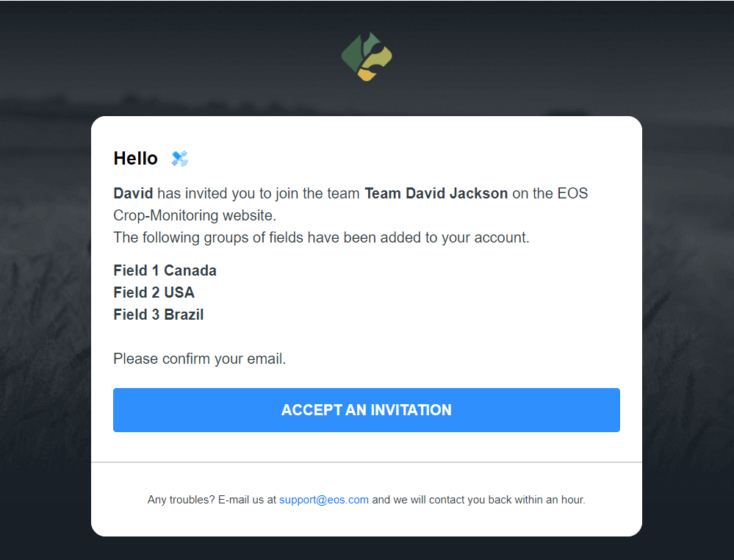The height and width of the screenshot is (560, 734).
Task: Click the Hello greeting heading
Action: (x=135, y=159)
